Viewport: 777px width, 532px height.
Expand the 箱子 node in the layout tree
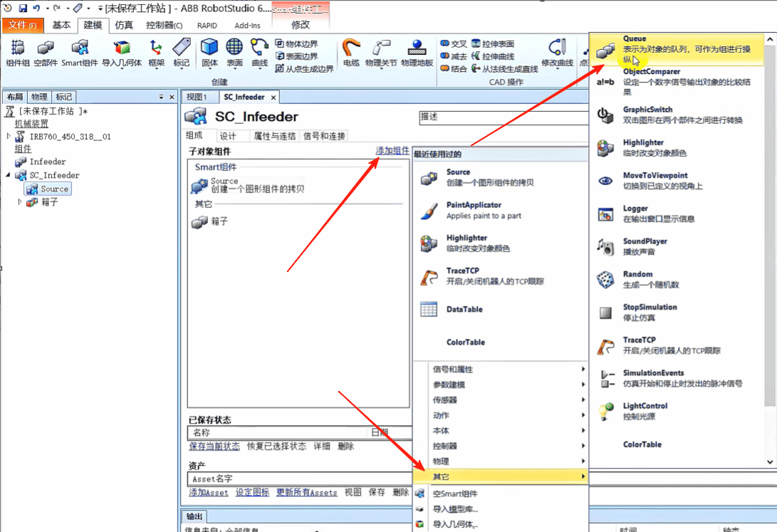click(20, 202)
